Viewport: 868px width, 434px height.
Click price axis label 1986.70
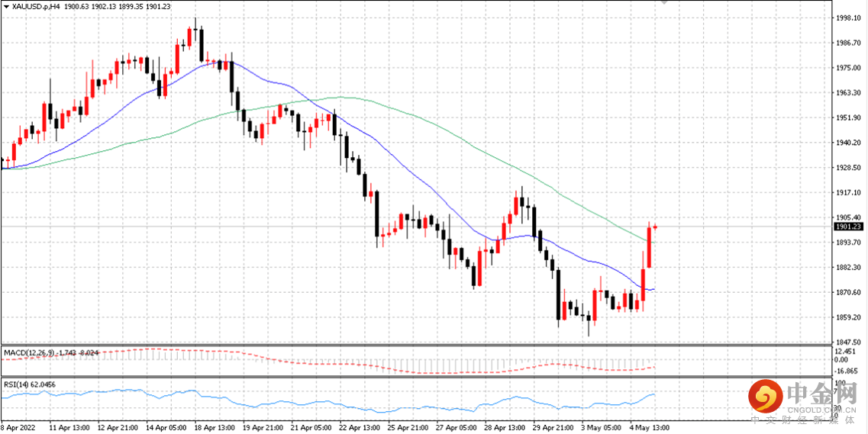point(847,42)
